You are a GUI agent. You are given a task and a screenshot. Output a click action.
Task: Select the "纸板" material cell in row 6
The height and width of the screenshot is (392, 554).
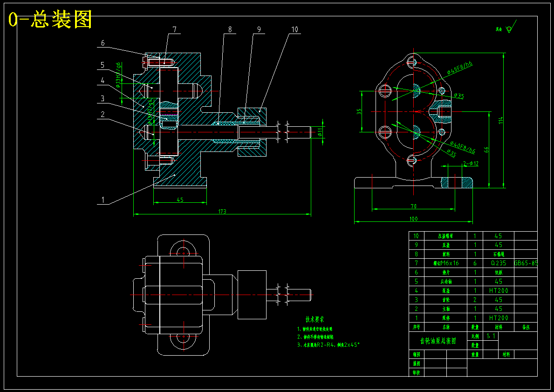pos(499,272)
